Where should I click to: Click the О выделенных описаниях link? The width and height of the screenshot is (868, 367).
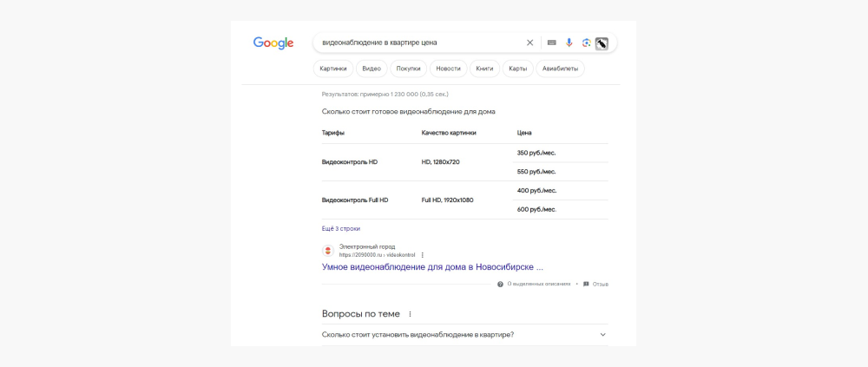click(538, 284)
